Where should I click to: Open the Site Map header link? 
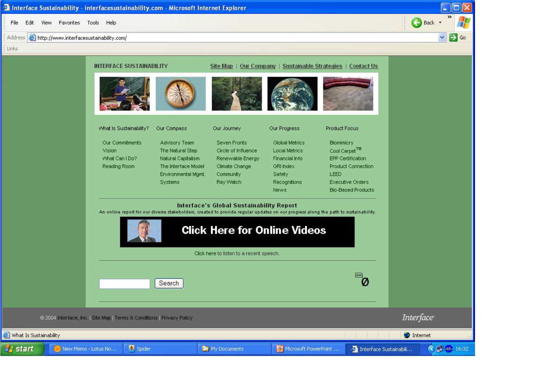pos(221,66)
